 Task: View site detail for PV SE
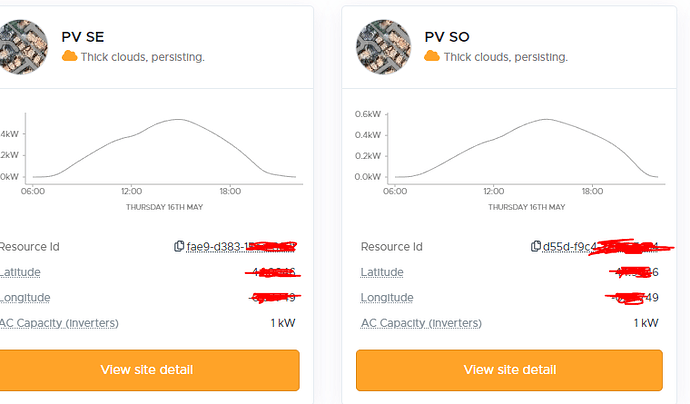click(x=147, y=370)
